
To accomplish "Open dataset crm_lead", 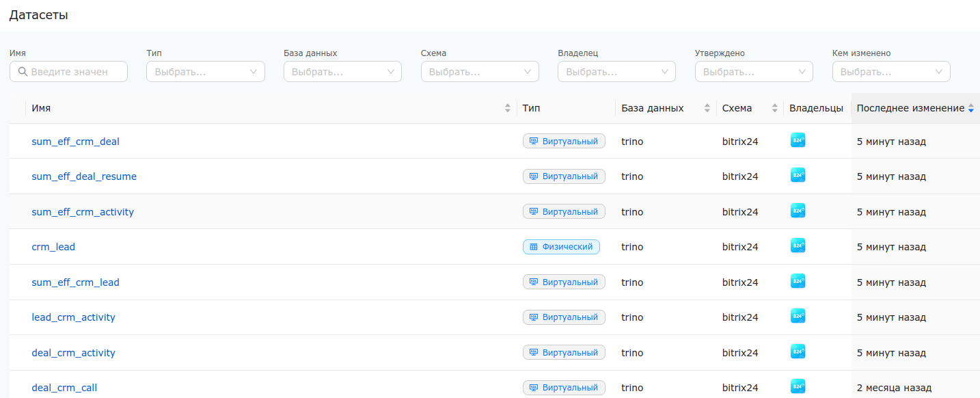I will 53,247.
